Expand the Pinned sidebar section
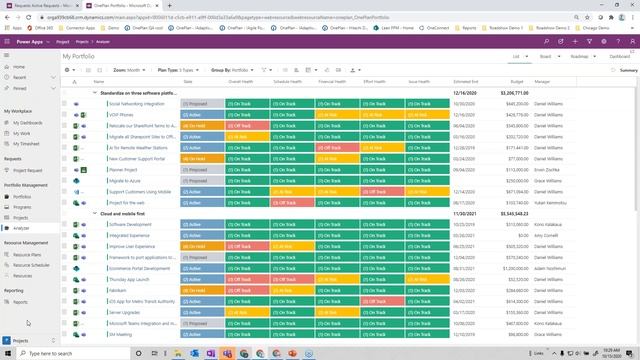This screenshot has width=640, height=360. click(x=53, y=89)
